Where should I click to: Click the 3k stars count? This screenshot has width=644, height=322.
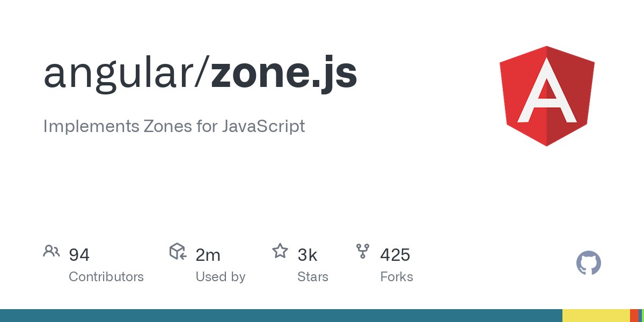pos(308,255)
